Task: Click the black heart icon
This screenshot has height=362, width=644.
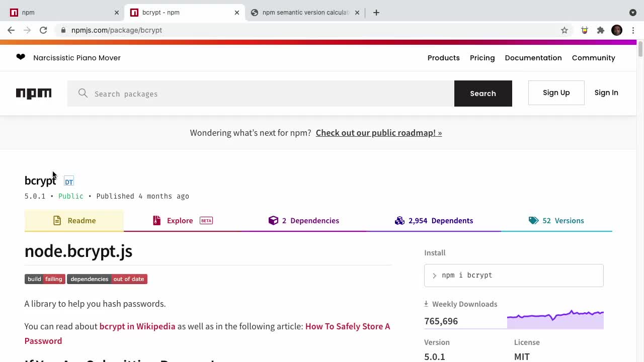Action: (x=21, y=57)
